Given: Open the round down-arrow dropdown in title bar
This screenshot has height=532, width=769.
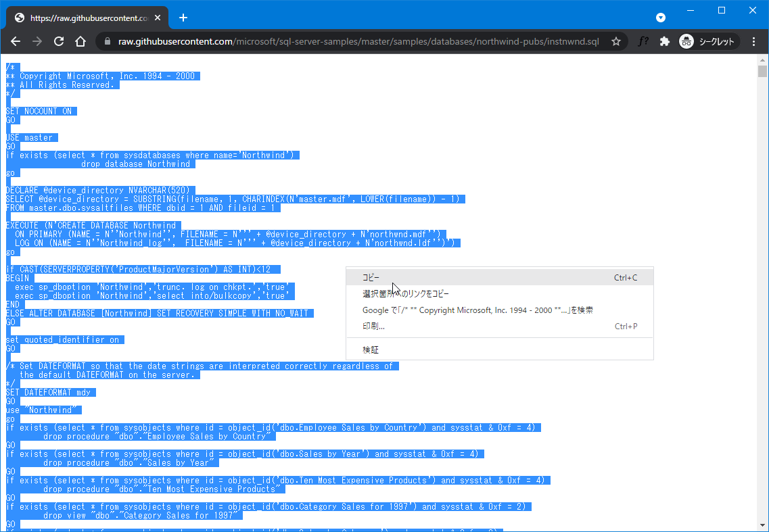Looking at the screenshot, I should click(x=661, y=18).
